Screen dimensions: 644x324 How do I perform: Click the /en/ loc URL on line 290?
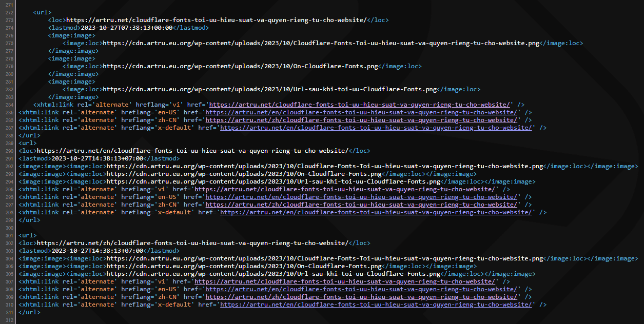[x=192, y=151]
